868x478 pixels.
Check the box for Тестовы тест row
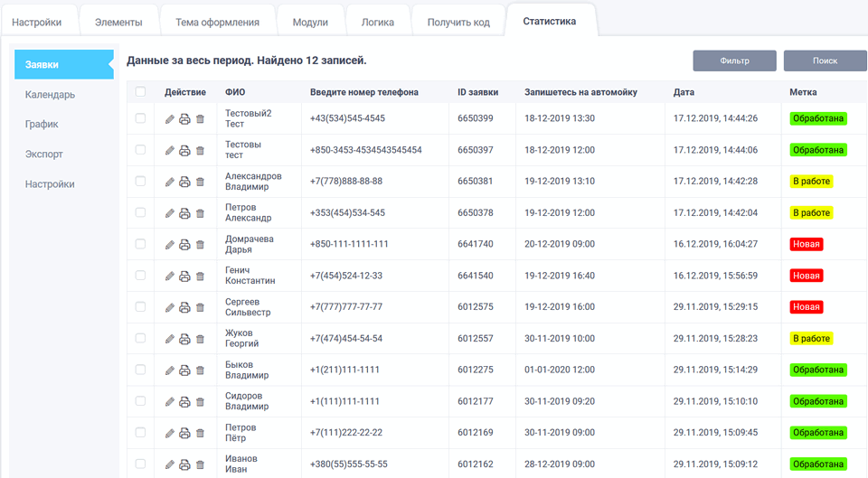point(140,150)
